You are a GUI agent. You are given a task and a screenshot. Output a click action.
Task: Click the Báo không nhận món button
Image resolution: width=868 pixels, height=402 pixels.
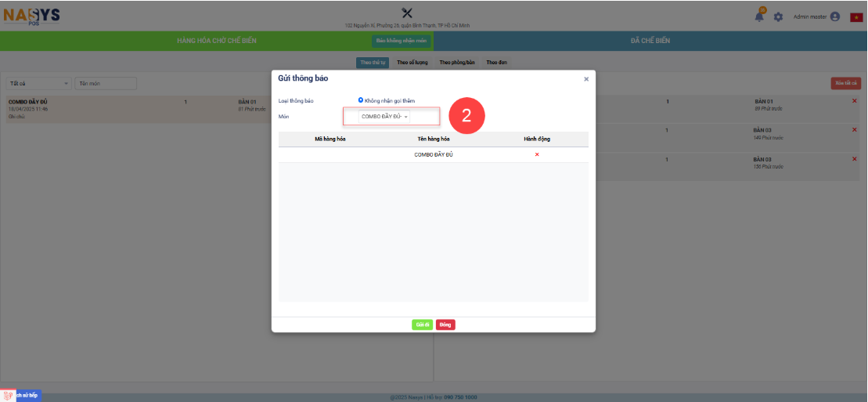coord(401,41)
